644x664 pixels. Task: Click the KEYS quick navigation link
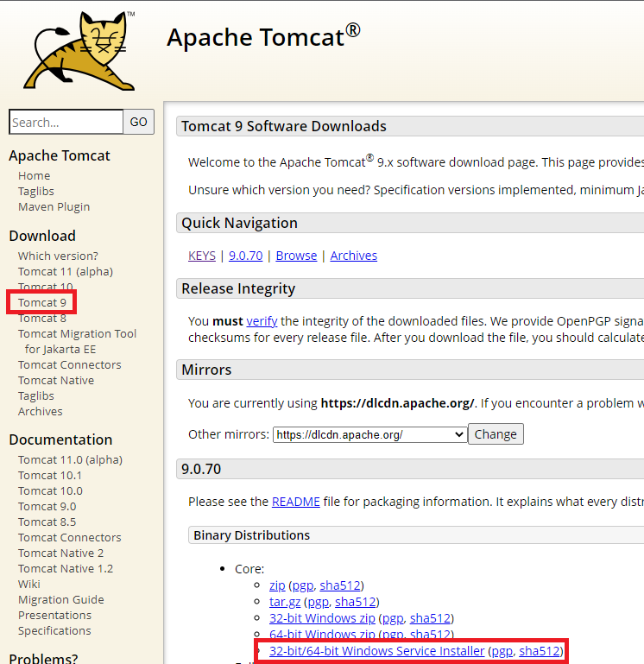click(202, 256)
